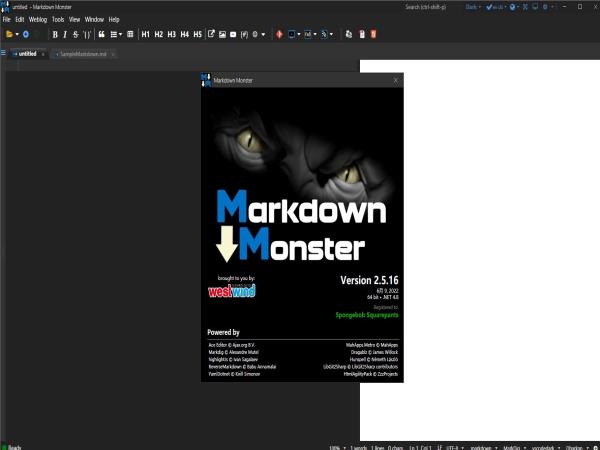Screen dimensions: 600x450
Task: Apply strikethrough with S icon
Action: 75,35
